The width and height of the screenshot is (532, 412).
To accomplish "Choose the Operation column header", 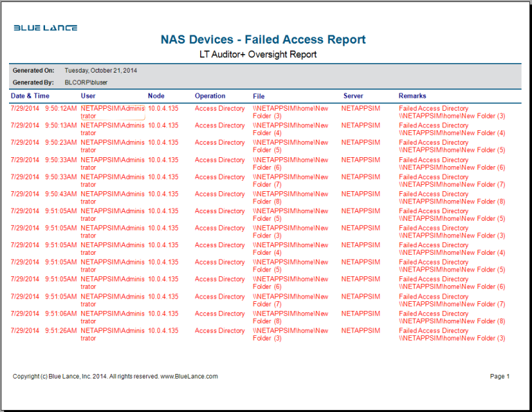I will (x=210, y=96).
